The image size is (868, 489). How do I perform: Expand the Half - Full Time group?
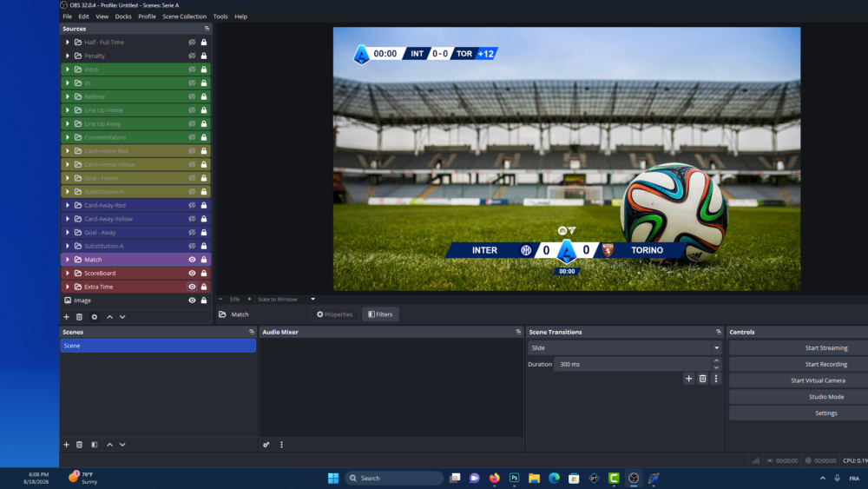pyautogui.click(x=68, y=42)
